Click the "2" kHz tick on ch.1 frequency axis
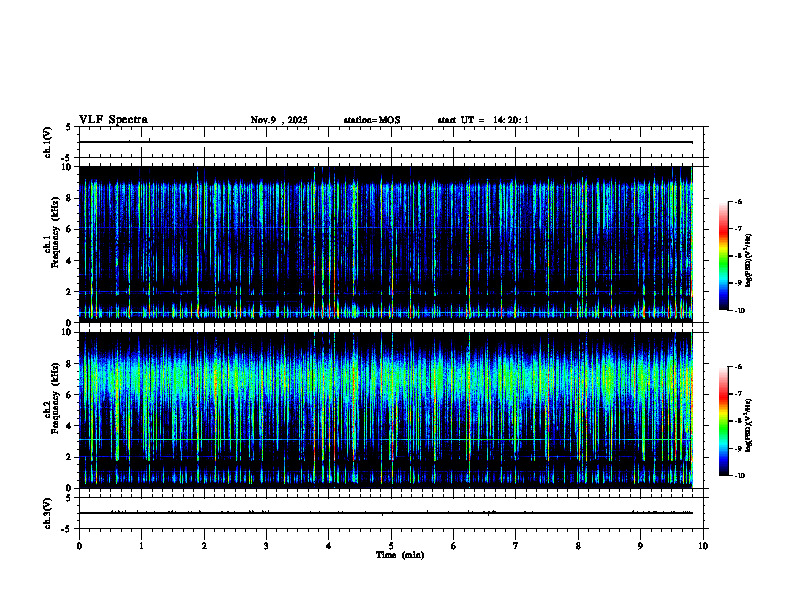Viewport: 792px width, 612px height. 69,292
